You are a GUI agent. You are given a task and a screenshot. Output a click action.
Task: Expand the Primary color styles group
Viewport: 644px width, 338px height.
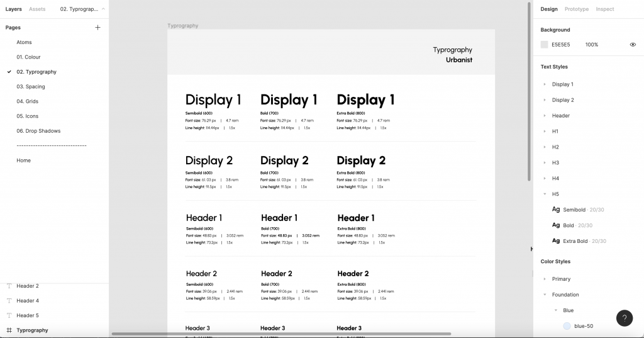(x=545, y=279)
